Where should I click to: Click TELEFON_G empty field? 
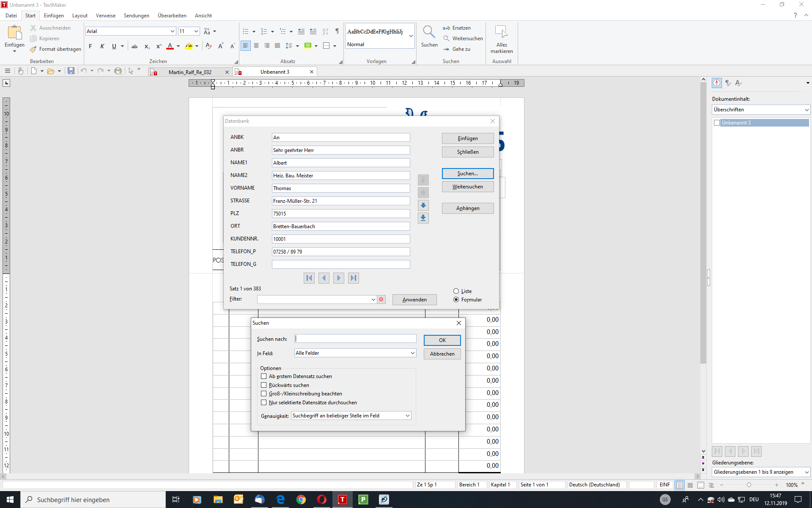pos(341,264)
